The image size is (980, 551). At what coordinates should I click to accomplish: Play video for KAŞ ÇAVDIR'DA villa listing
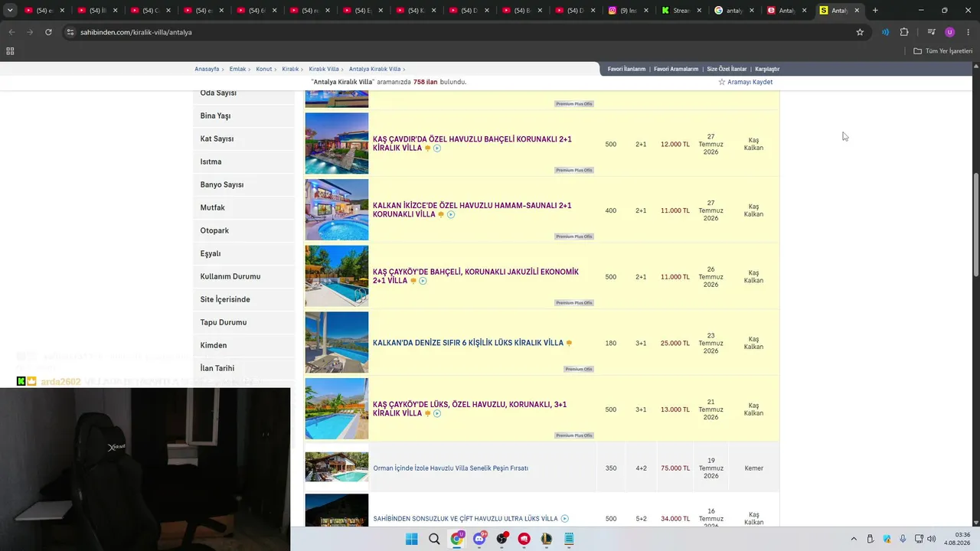[437, 148]
